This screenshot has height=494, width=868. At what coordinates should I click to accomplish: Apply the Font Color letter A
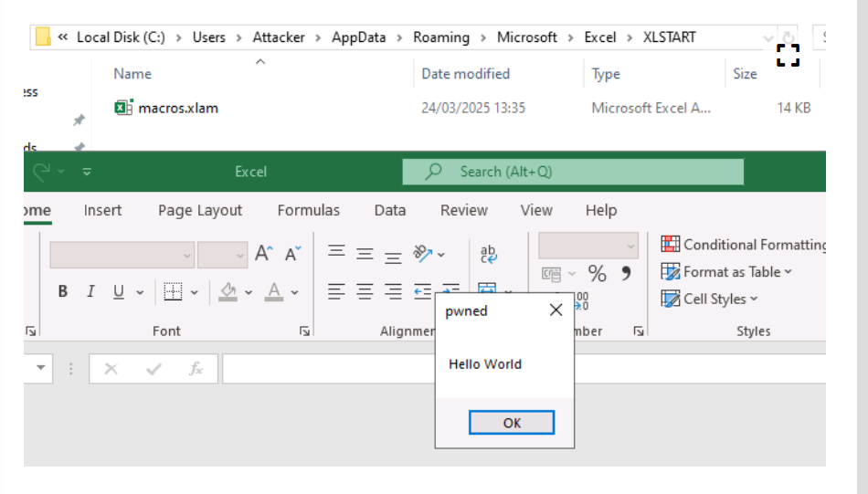pyautogui.click(x=274, y=291)
